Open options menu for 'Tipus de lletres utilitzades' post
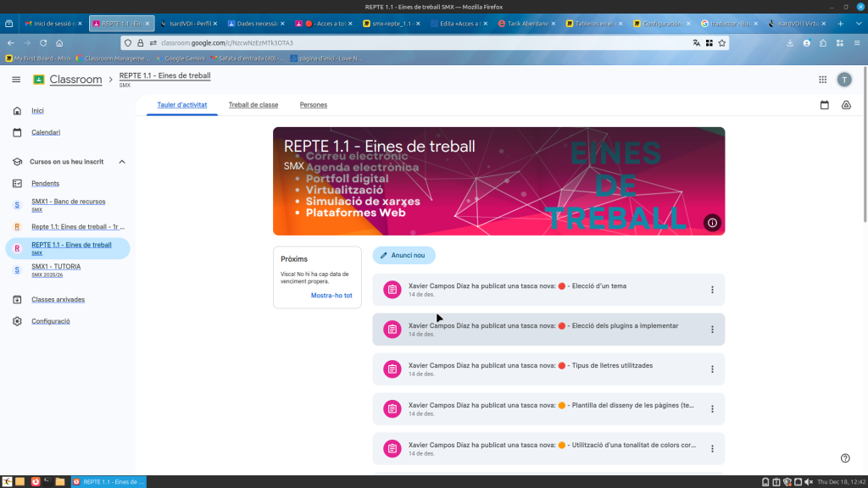The height and width of the screenshot is (488, 868). point(712,369)
